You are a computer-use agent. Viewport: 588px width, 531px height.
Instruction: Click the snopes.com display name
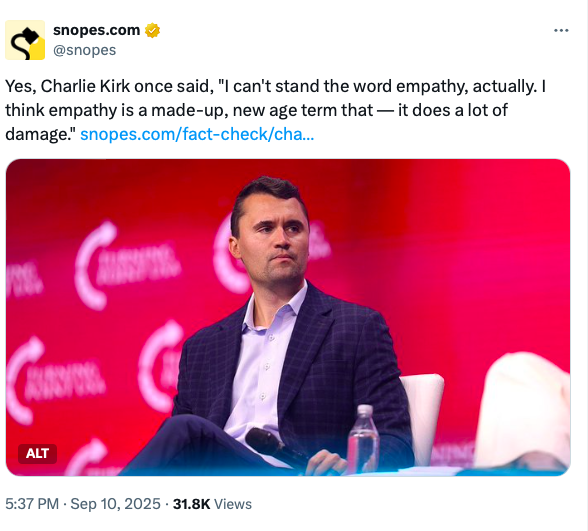(97, 30)
